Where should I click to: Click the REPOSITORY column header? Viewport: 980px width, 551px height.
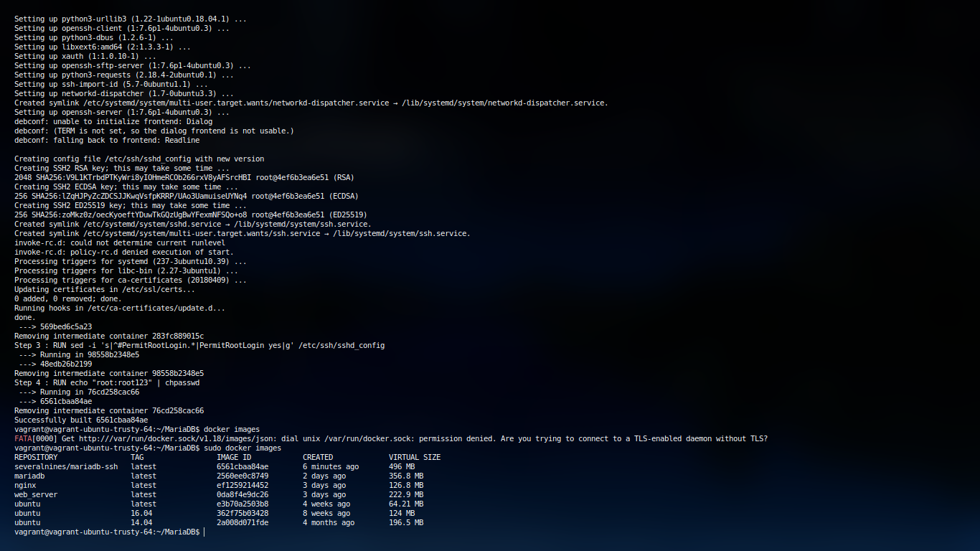pos(36,458)
